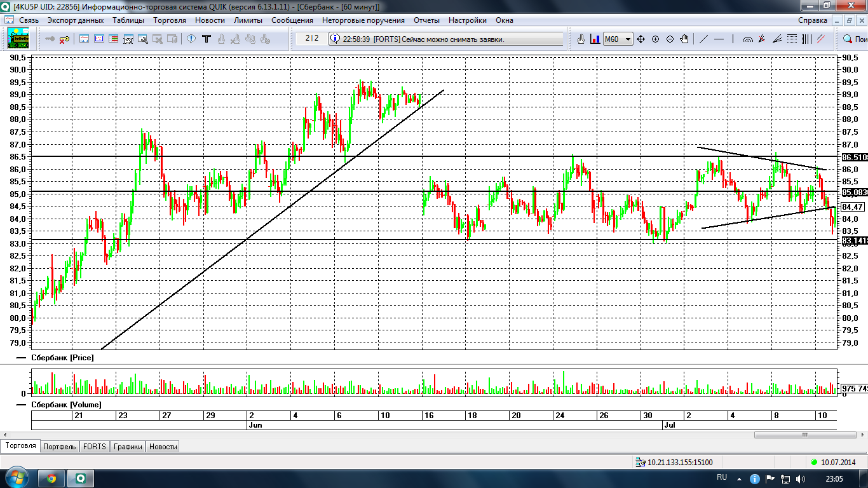Click the FORTS message notification button
This screenshot has width=868, height=488.
(x=446, y=39)
